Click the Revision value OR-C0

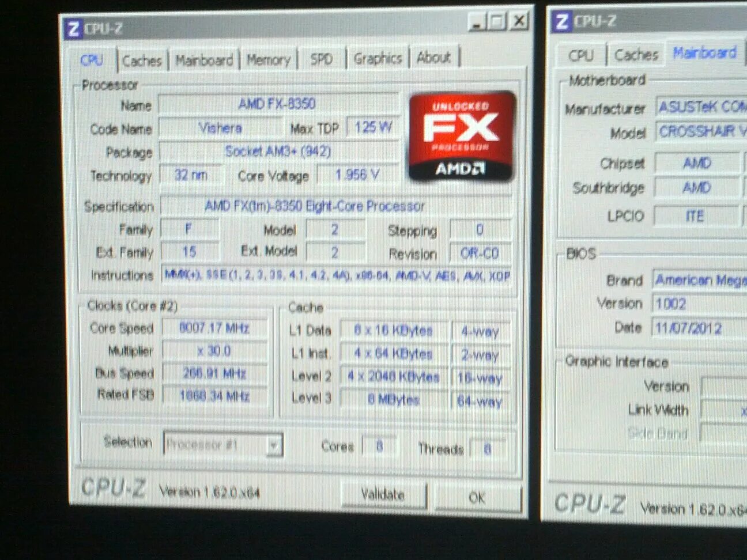(x=480, y=253)
